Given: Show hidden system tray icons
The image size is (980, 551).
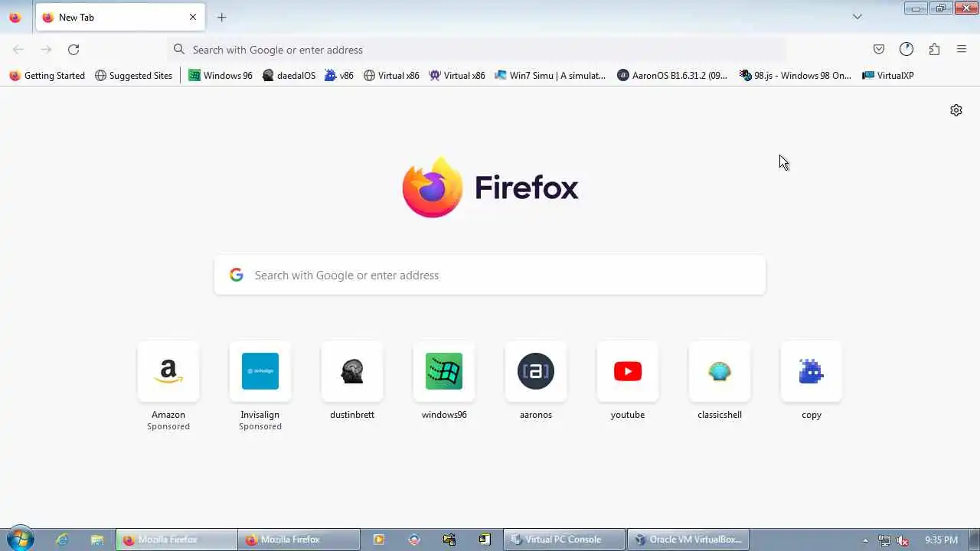Looking at the screenshot, I should 865,540.
